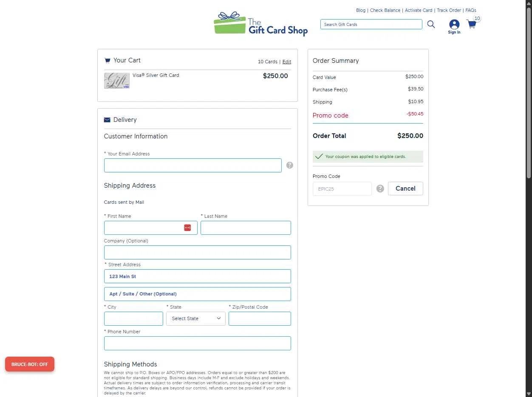Open the Track Order link

click(x=449, y=10)
